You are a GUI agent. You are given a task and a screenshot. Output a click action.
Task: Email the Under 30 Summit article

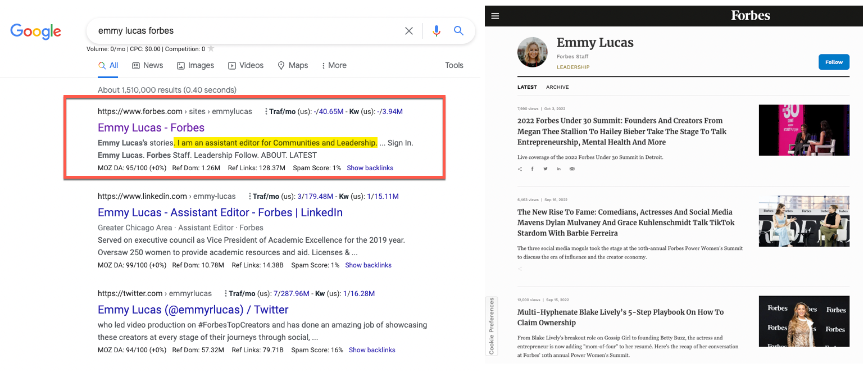pyautogui.click(x=572, y=169)
